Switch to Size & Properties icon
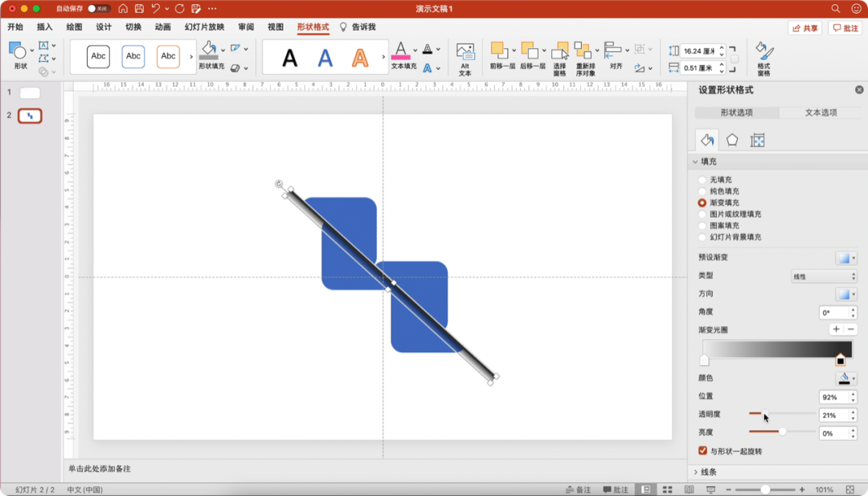 (x=757, y=140)
